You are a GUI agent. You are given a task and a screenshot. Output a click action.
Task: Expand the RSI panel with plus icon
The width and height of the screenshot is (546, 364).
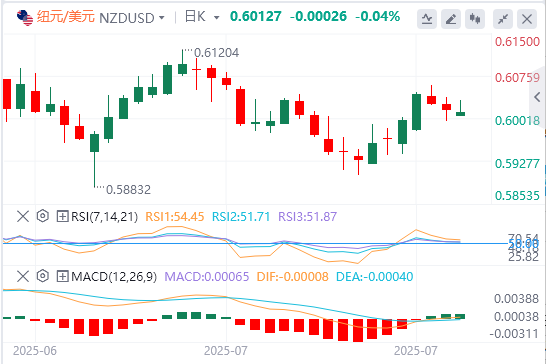coord(62,217)
